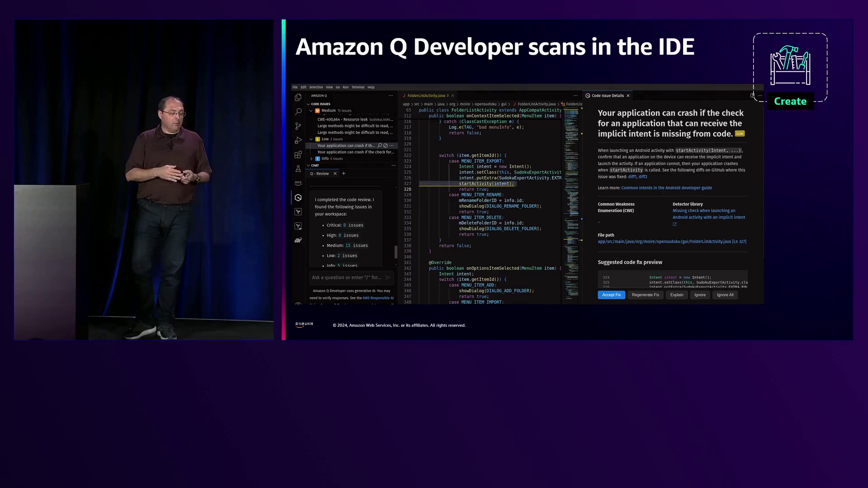868x488 pixels.
Task: Open the Explorer view in the activity bar
Action: 298,98
